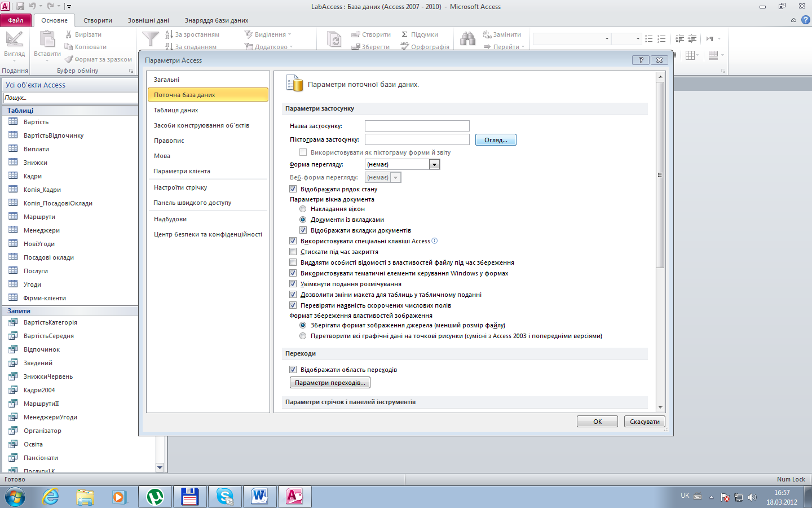Toggle 'Відображати вкладки документів' checkbox
812x508 pixels.
coord(303,230)
